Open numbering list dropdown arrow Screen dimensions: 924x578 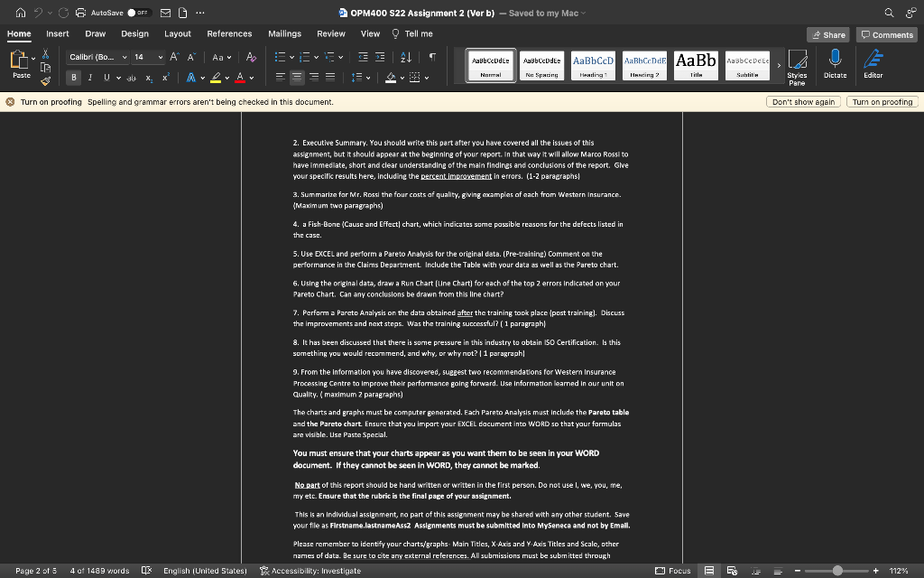(x=317, y=57)
